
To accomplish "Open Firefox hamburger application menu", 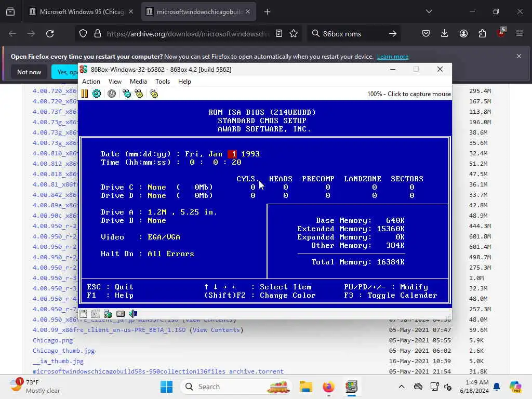I will [520, 34].
